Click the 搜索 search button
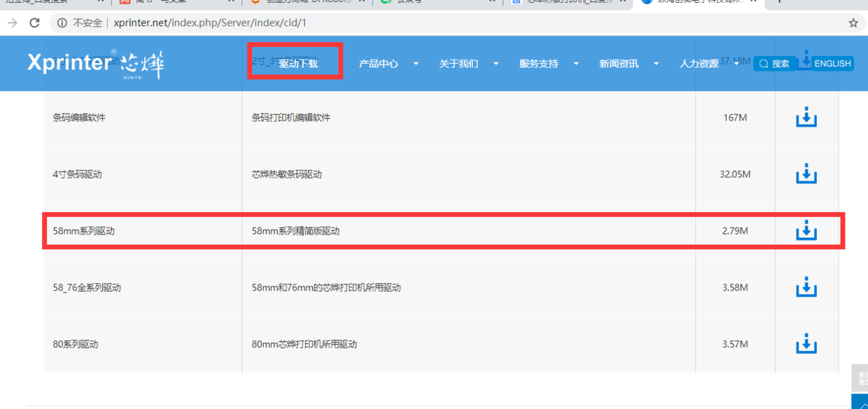The width and height of the screenshot is (868, 409). point(774,64)
